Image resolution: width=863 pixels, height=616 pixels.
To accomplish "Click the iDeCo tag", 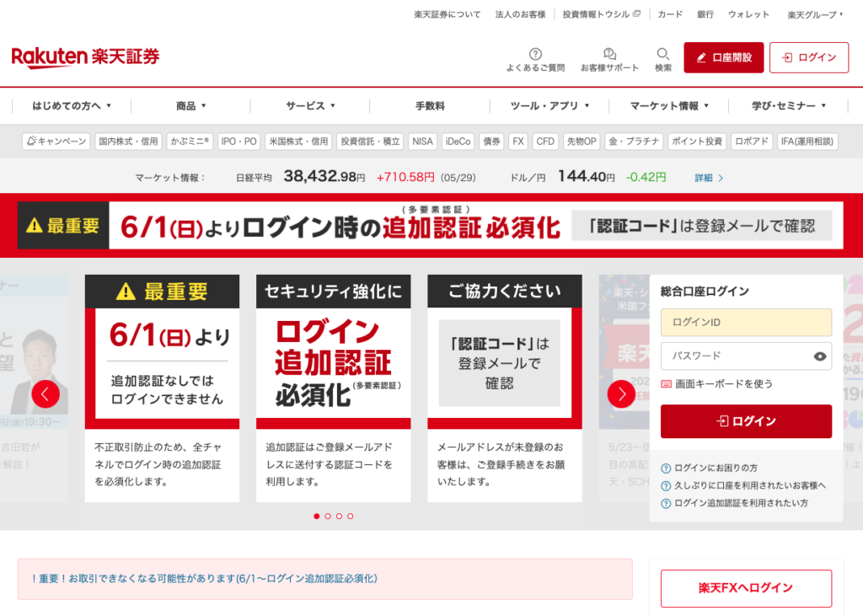I will [458, 142].
